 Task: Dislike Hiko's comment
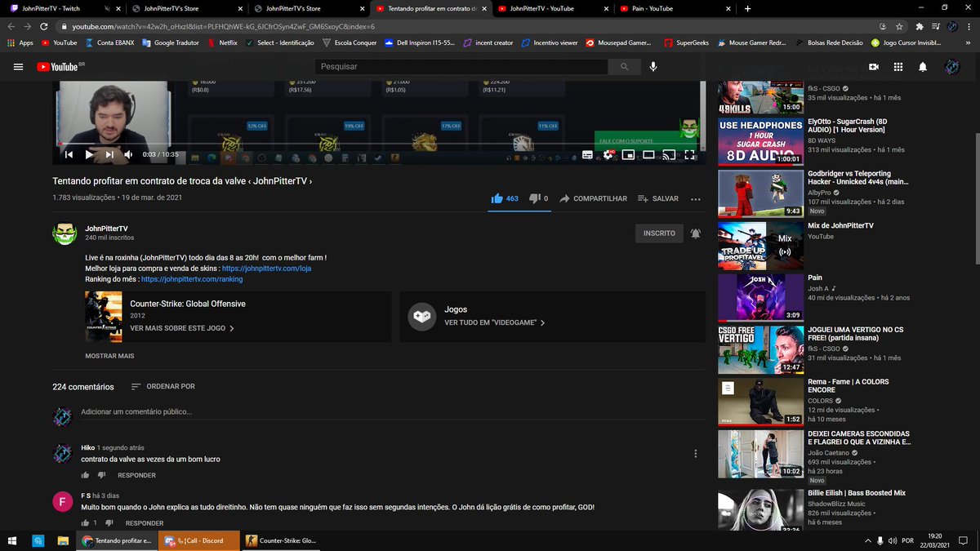point(102,475)
